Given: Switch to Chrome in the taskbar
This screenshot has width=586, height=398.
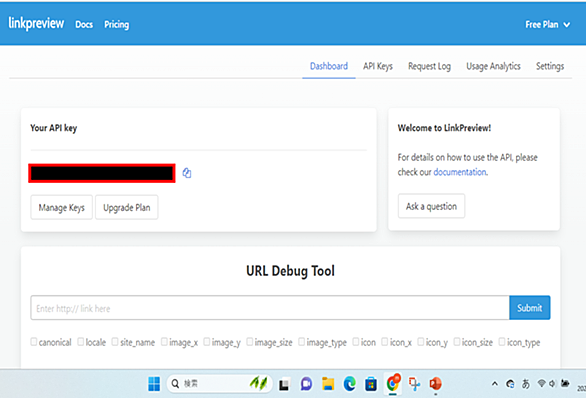Looking at the screenshot, I should click(x=393, y=383).
